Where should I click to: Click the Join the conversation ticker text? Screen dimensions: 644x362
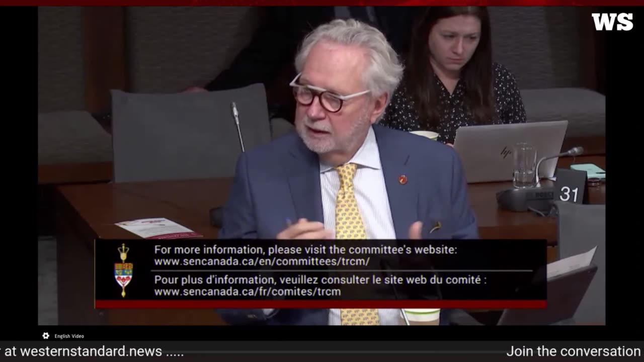574,351
